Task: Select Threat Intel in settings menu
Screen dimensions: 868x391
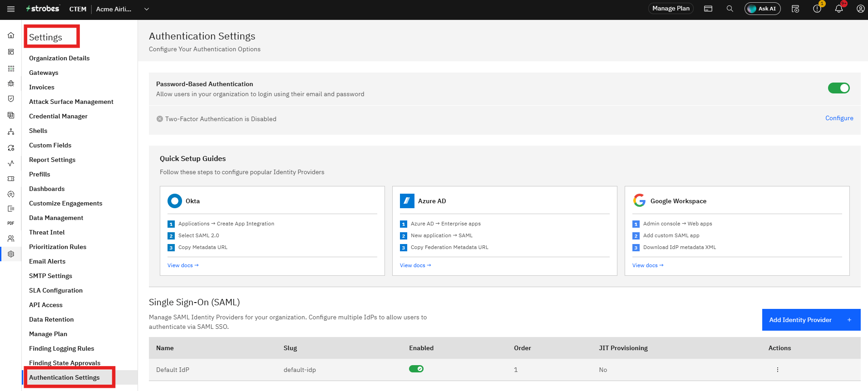Action: pos(47,232)
